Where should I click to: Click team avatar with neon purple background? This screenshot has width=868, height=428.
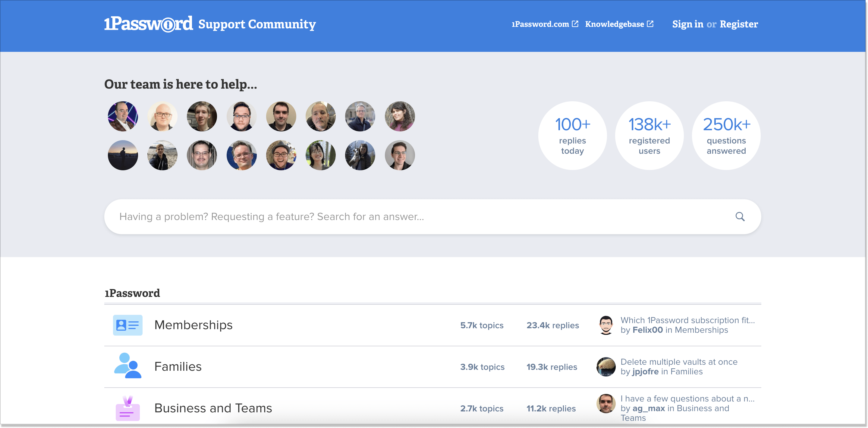123,116
